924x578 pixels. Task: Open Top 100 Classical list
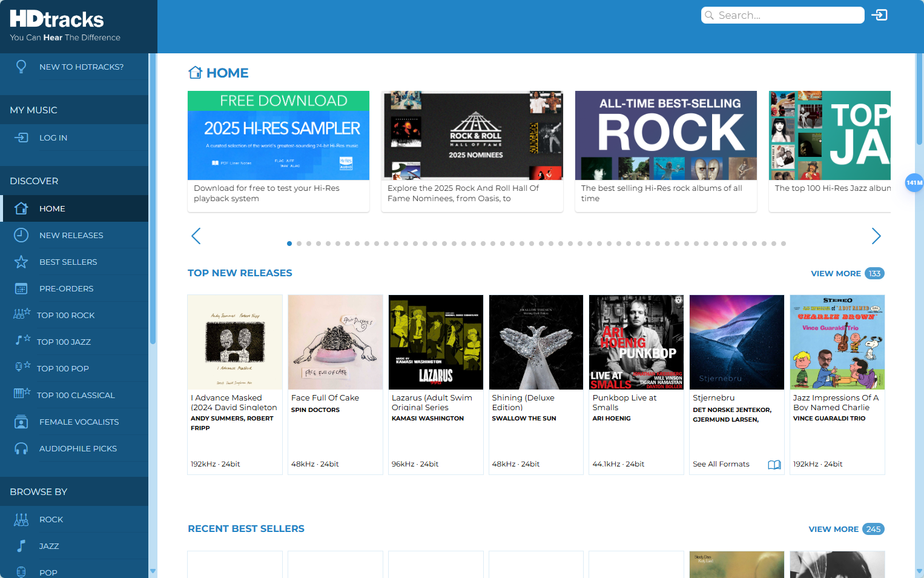point(76,395)
